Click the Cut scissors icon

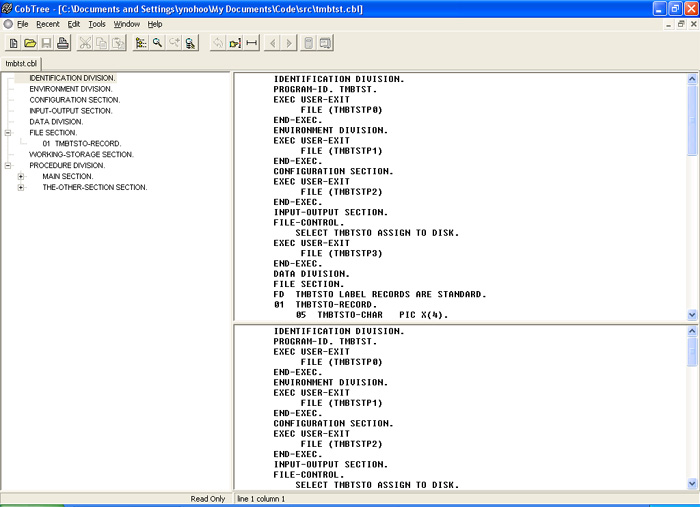(85, 43)
